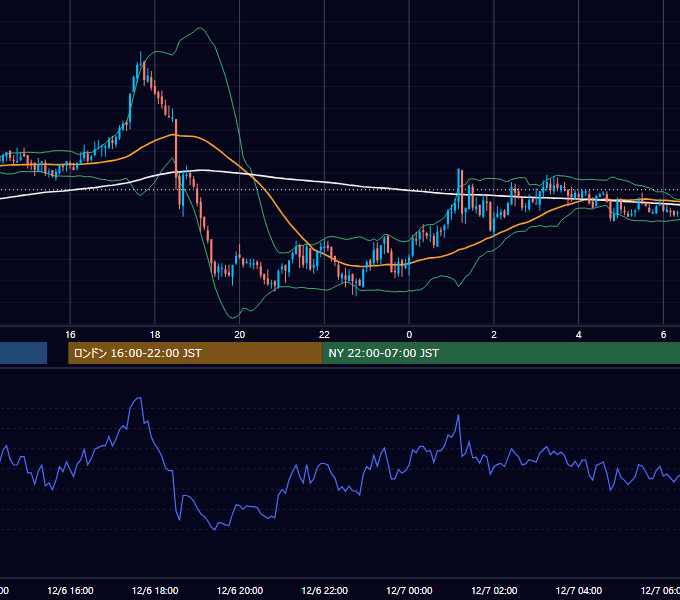Click the 20 hour label on the price chart axis
The width and height of the screenshot is (680, 600).
click(x=239, y=335)
